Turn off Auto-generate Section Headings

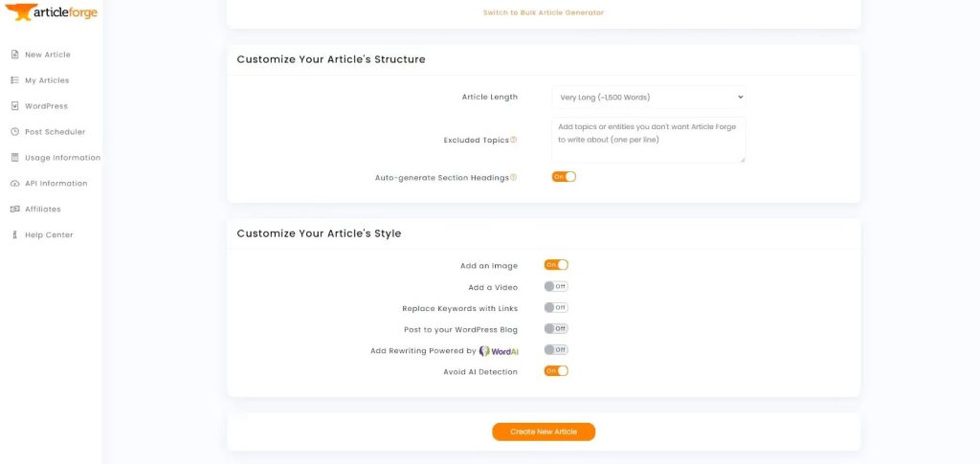click(564, 177)
